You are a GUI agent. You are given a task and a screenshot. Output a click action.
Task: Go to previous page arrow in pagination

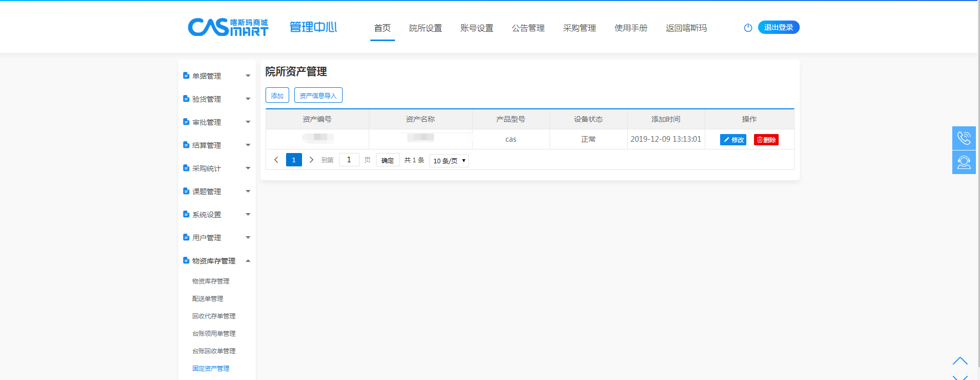coord(276,160)
